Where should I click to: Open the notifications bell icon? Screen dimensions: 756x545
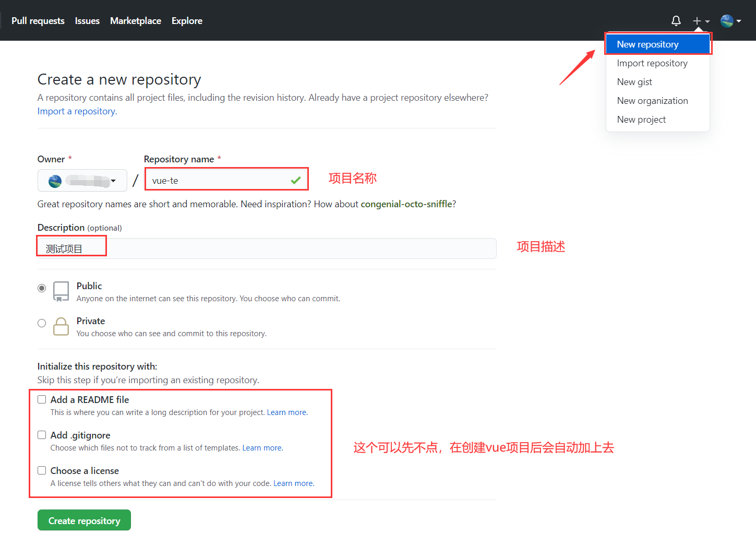coord(676,21)
